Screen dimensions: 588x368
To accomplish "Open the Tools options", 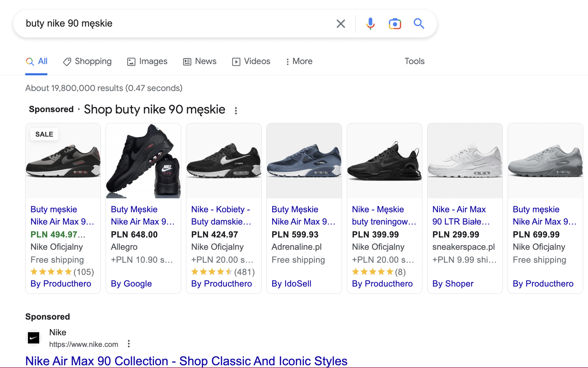I will (414, 61).
